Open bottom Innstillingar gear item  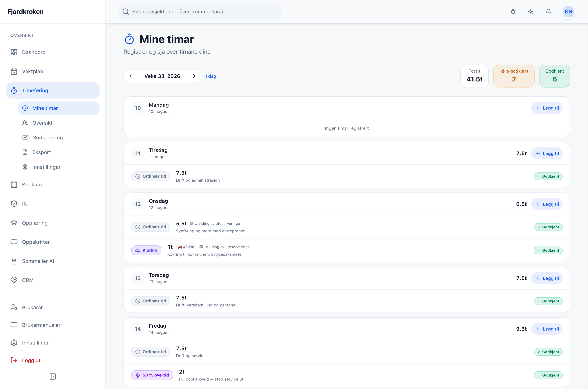click(x=53, y=343)
